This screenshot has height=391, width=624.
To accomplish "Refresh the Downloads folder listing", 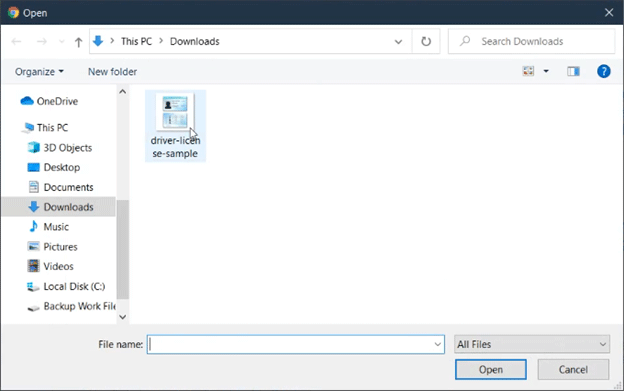I will (426, 41).
